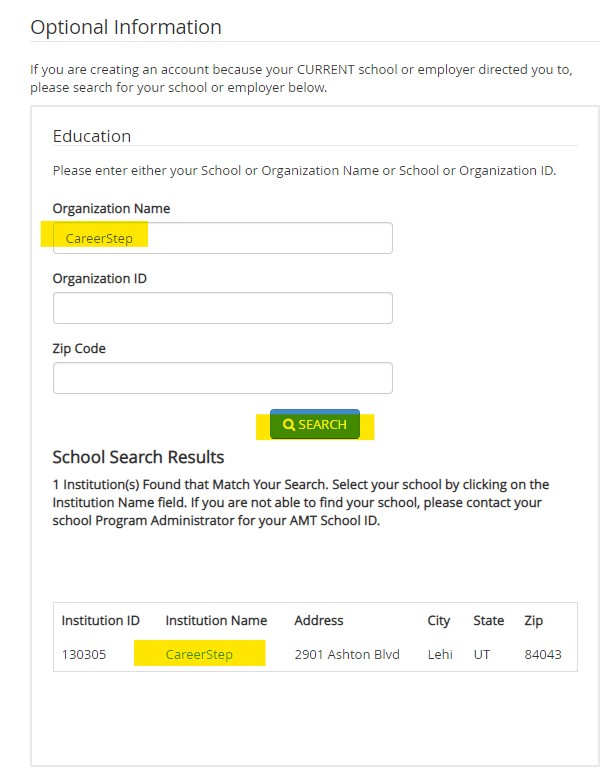Select the empty Zip Code text box

tap(222, 378)
